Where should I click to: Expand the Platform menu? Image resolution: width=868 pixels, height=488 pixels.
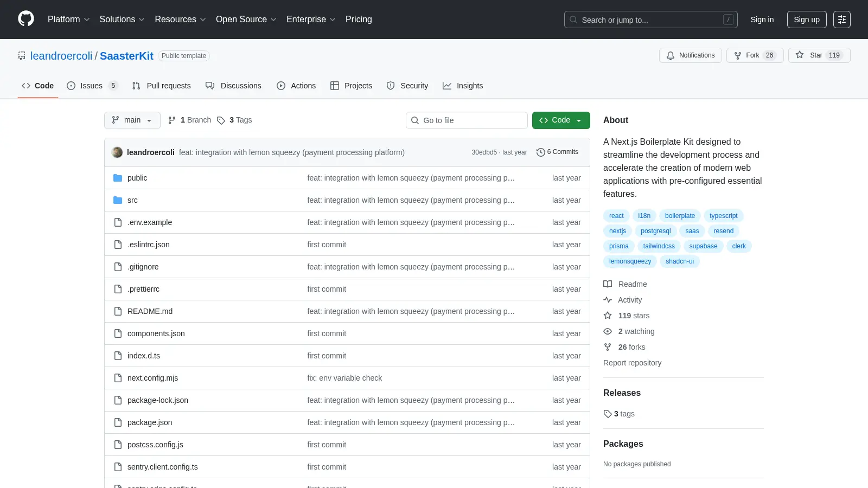(x=68, y=20)
